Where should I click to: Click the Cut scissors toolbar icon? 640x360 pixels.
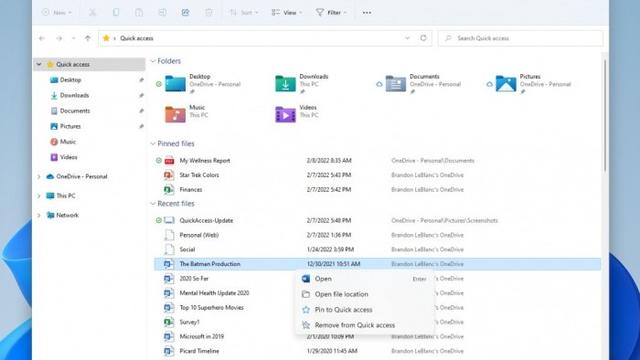pyautogui.click(x=93, y=13)
